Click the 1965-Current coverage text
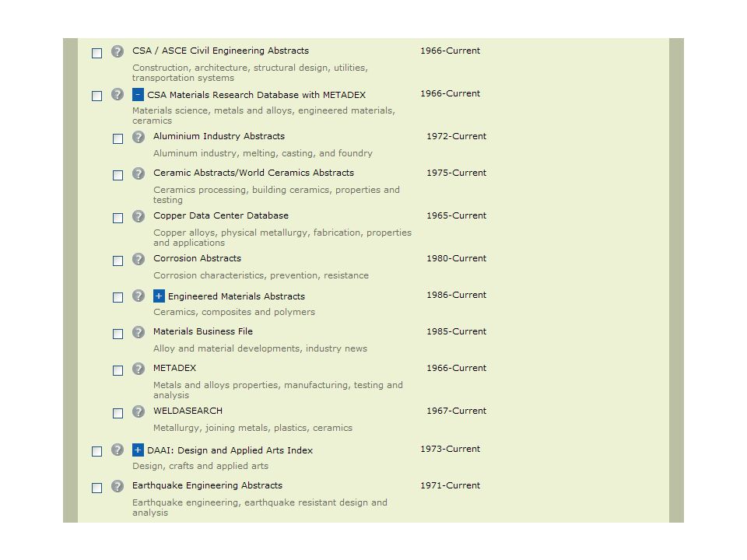Screen dimensions: 747x560 457,215
